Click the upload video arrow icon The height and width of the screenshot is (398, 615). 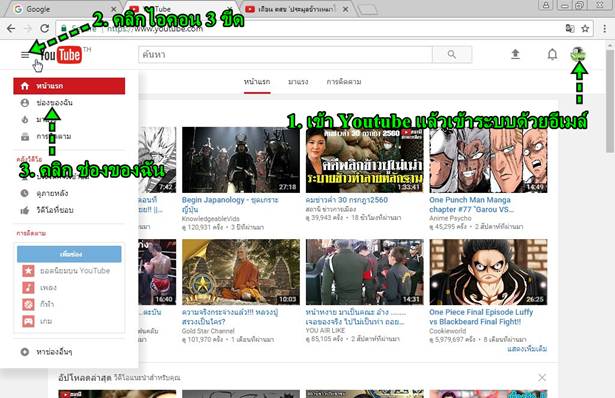(515, 54)
